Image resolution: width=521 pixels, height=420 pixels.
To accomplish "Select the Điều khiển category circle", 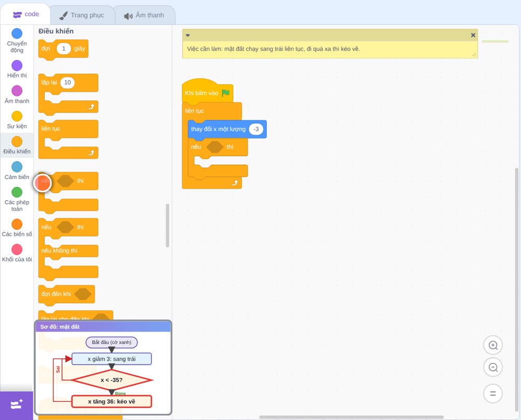I will (17, 142).
